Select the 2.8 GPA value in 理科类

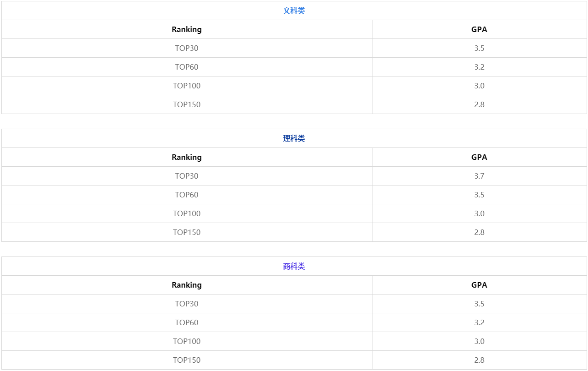pyautogui.click(x=479, y=232)
